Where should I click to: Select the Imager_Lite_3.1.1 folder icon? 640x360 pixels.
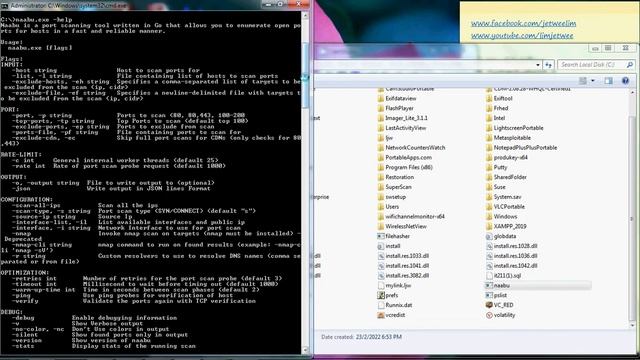click(381, 118)
